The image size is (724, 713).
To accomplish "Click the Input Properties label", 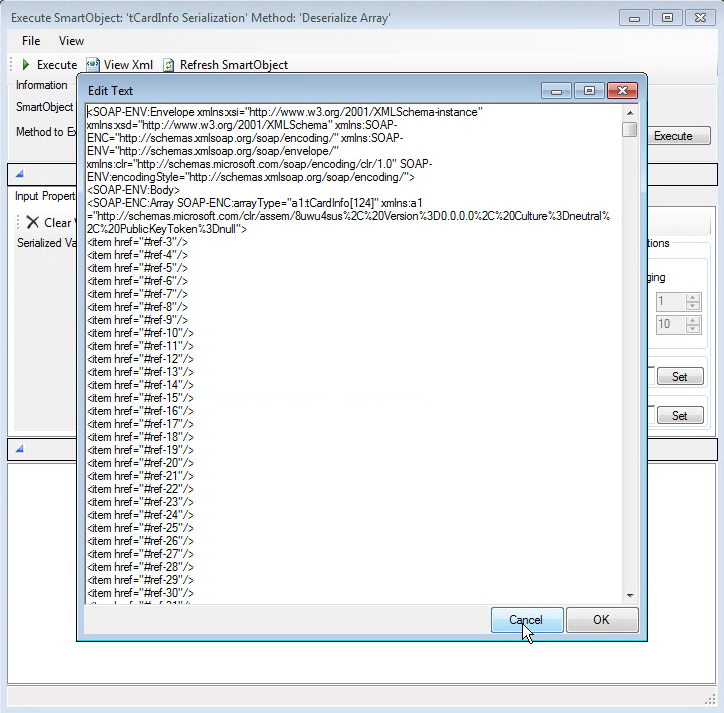I will point(45,196).
